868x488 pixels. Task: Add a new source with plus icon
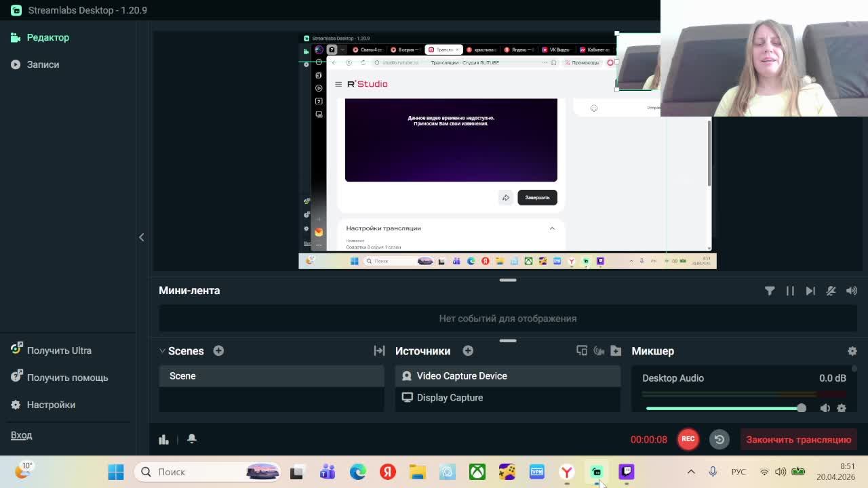click(x=468, y=350)
